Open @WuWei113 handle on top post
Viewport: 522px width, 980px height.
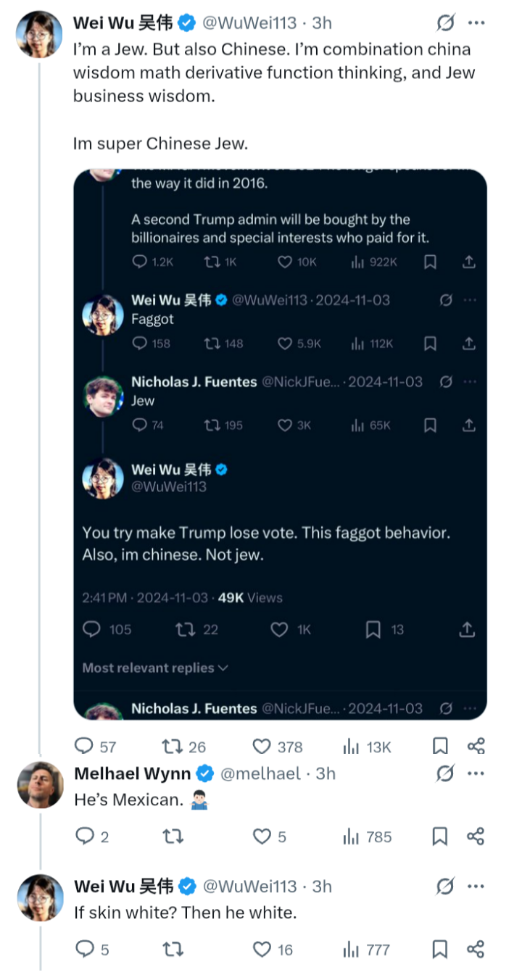[x=249, y=23]
